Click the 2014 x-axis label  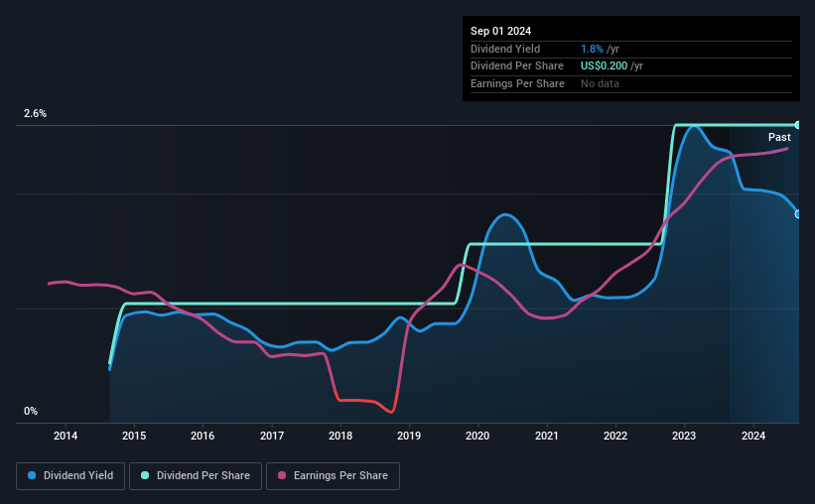(x=66, y=436)
